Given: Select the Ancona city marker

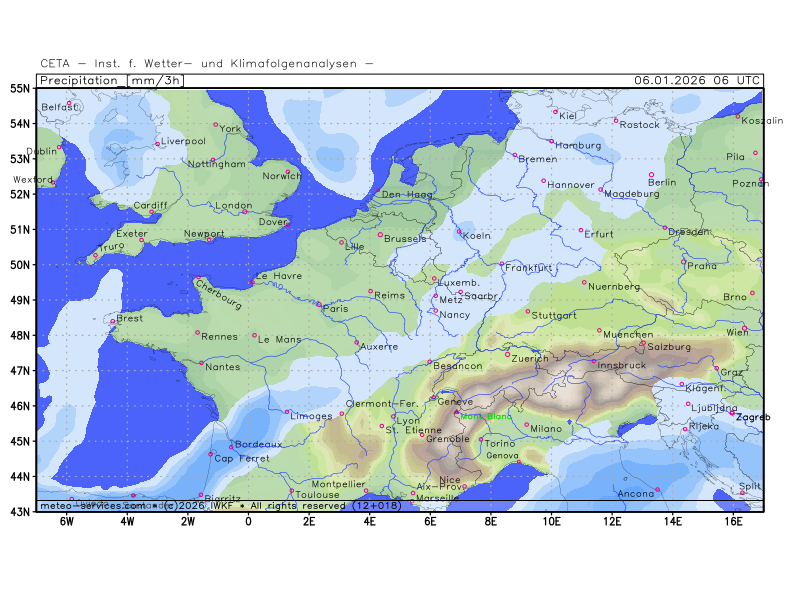Looking at the screenshot, I should (x=657, y=489).
